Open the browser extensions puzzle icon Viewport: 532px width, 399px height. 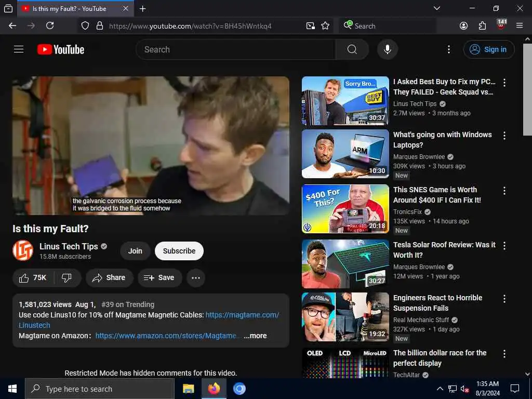point(482,26)
